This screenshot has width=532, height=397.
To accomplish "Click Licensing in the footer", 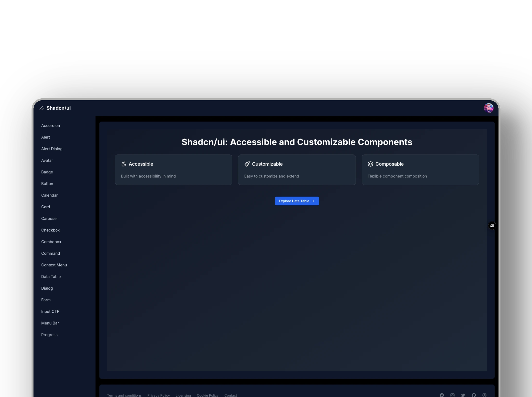I will [183, 395].
